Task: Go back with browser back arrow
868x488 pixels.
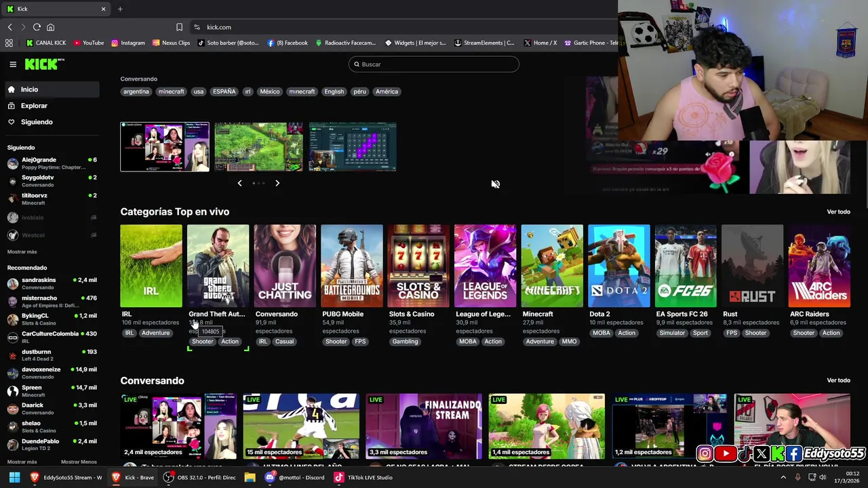Action: tap(10, 27)
